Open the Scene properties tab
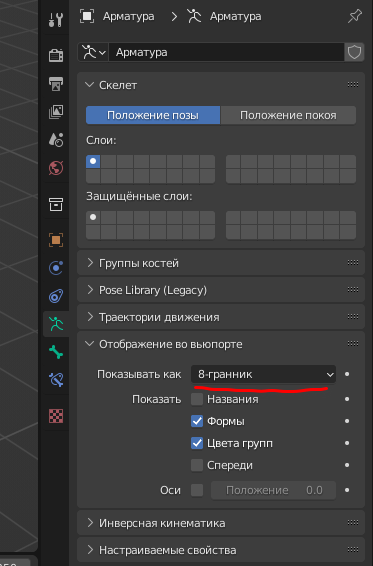 56,140
